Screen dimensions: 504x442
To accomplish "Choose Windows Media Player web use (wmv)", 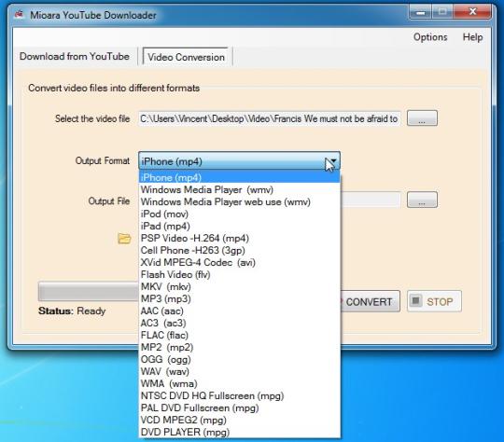I will (240, 201).
